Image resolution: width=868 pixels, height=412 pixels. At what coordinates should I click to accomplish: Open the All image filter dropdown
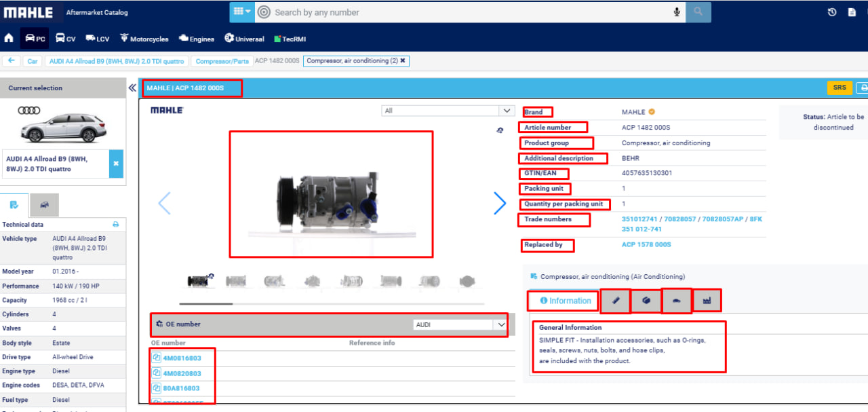[448, 111]
